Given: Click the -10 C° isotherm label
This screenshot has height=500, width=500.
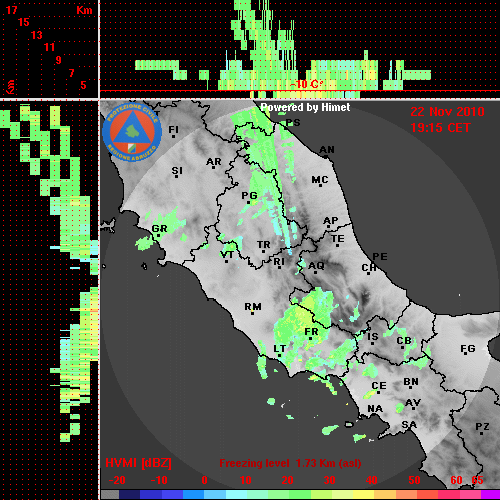Looking at the screenshot, I should (306, 84).
